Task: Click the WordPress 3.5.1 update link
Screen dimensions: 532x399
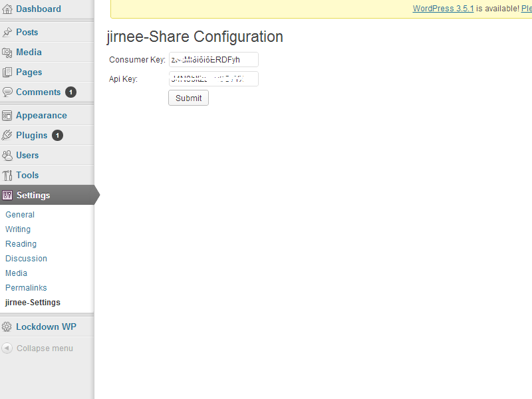Action: coord(443,9)
